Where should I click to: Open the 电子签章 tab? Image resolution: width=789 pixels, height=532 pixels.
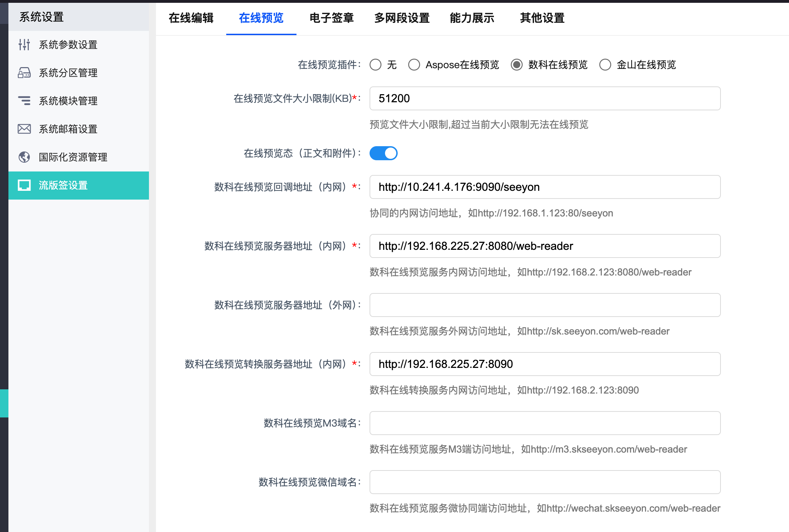[332, 18]
